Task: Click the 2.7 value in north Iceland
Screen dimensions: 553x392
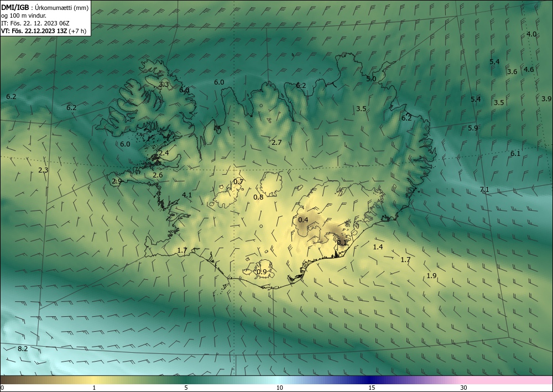Action: pos(276,143)
